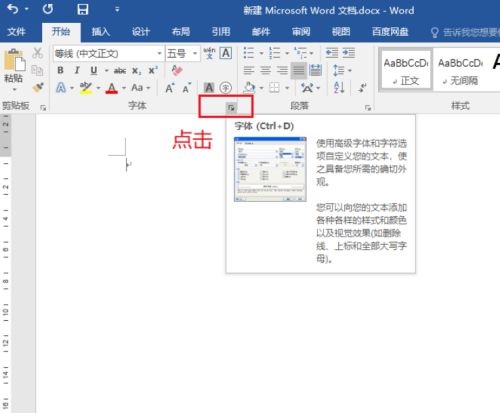The image size is (500, 413).
Task: Align text left
Action: click(x=249, y=70)
